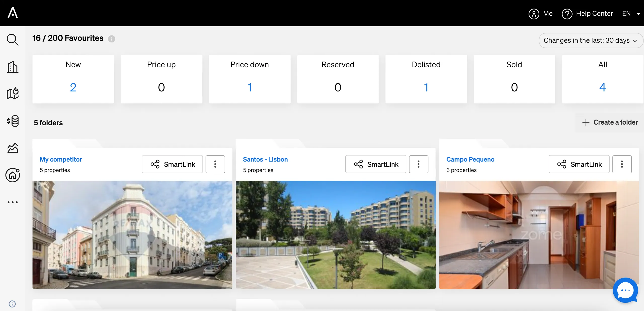The height and width of the screenshot is (311, 644).
Task: Open the Help Center
Action: click(587, 14)
